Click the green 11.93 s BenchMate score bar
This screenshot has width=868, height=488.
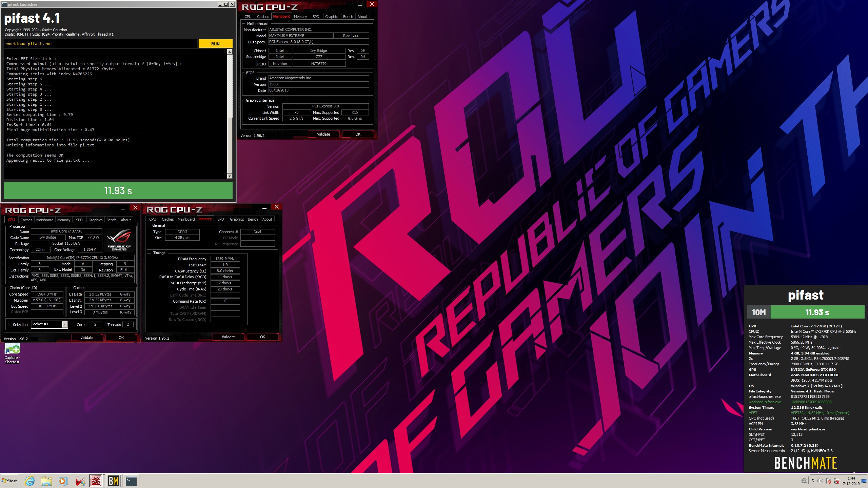pos(817,312)
